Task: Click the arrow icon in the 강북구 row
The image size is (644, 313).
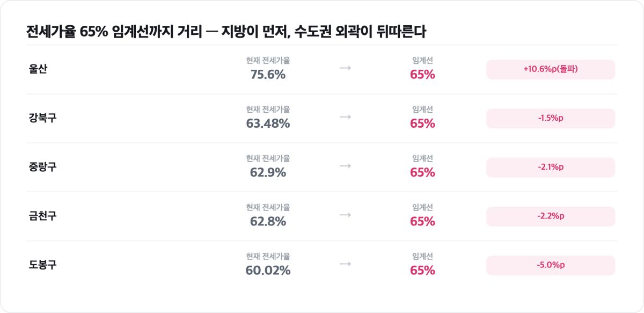Action: [345, 117]
